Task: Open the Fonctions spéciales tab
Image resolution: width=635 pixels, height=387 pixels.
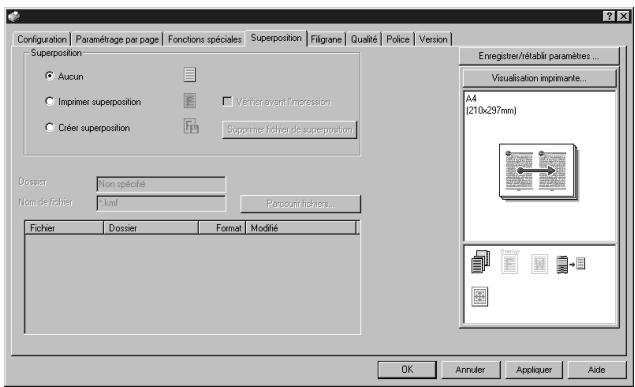Action: pyautogui.click(x=205, y=39)
